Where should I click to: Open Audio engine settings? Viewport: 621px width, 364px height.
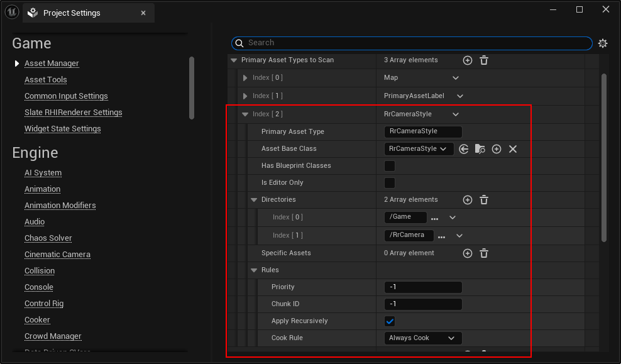[x=35, y=222]
